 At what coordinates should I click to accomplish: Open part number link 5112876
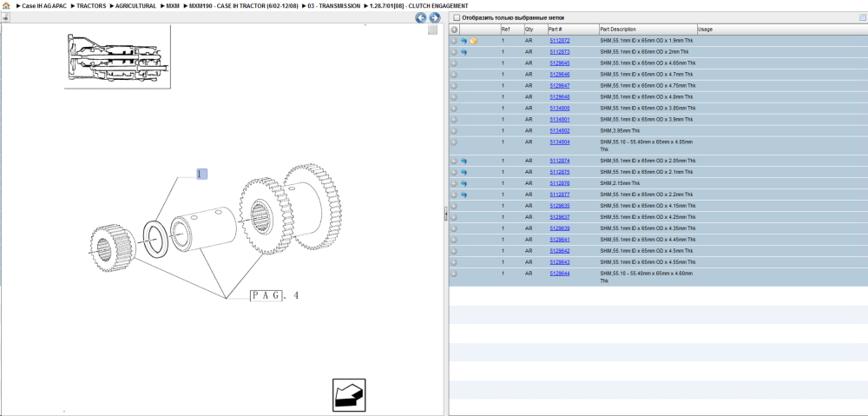[560, 183]
